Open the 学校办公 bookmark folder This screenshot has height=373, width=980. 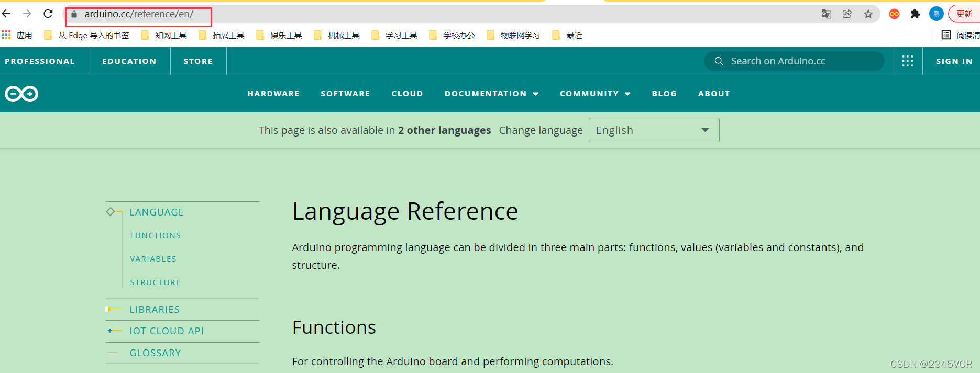pos(452,35)
